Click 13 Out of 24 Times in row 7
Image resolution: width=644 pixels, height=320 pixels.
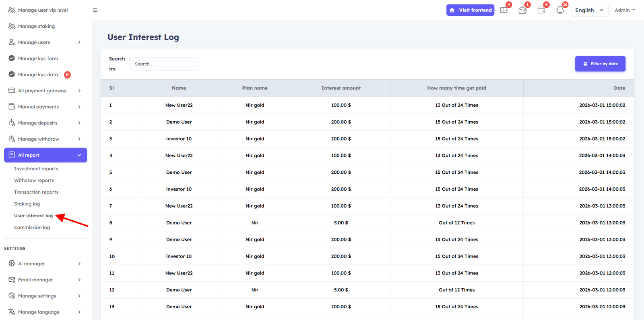coord(456,206)
